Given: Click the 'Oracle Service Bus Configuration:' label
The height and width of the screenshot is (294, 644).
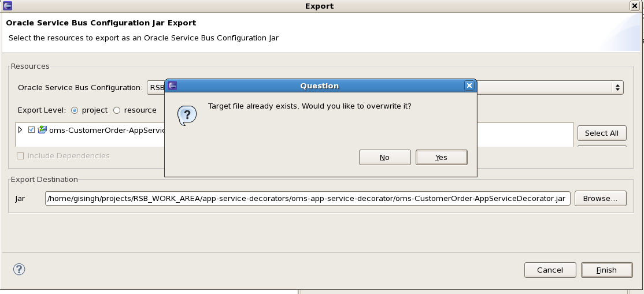Looking at the screenshot, I should 80,87.
